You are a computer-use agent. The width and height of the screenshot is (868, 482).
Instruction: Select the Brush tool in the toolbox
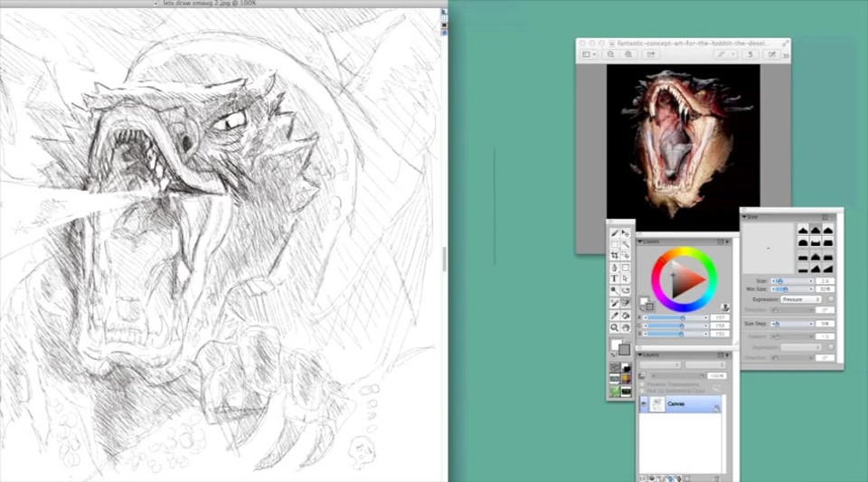tap(615, 233)
